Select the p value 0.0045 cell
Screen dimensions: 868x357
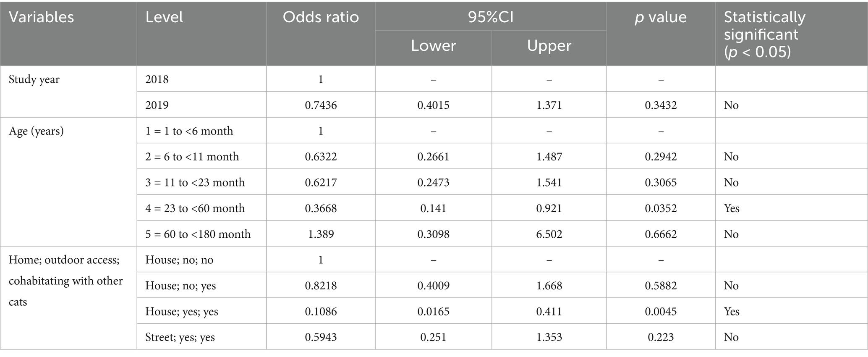(x=661, y=312)
